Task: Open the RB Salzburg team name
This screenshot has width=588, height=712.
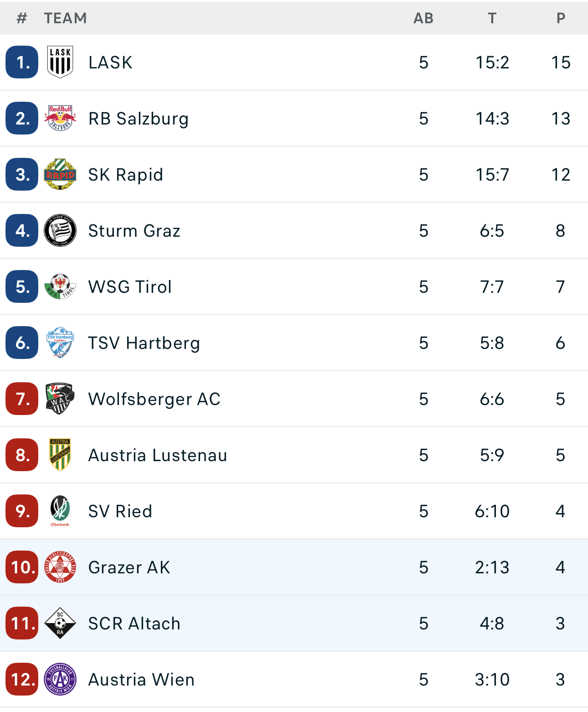Action: [x=139, y=119]
